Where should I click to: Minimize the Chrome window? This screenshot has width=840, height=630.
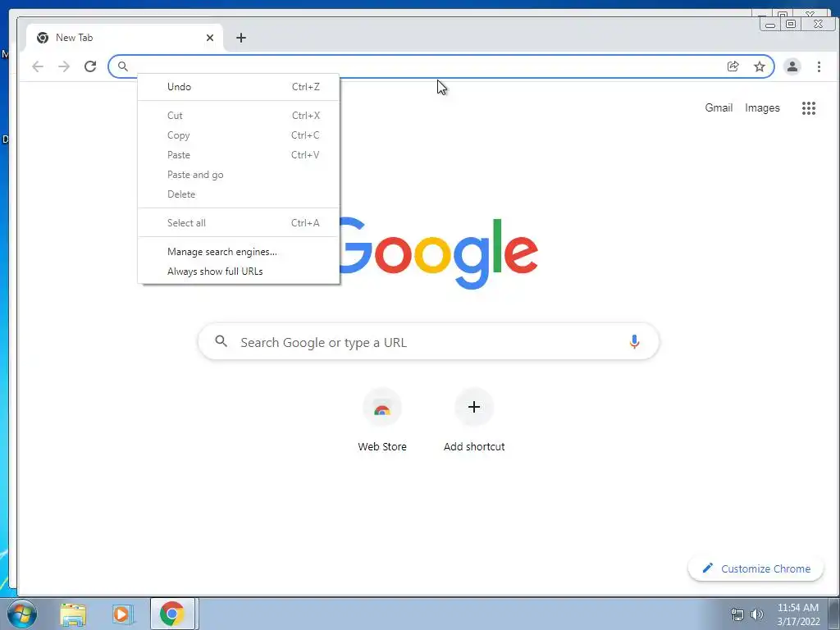(769, 24)
